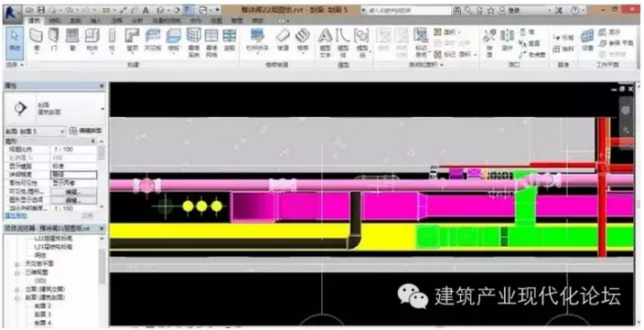Screen dimensions: 644x330
Task: Open the steering wheel in the navigation bar
Action: click(x=626, y=110)
